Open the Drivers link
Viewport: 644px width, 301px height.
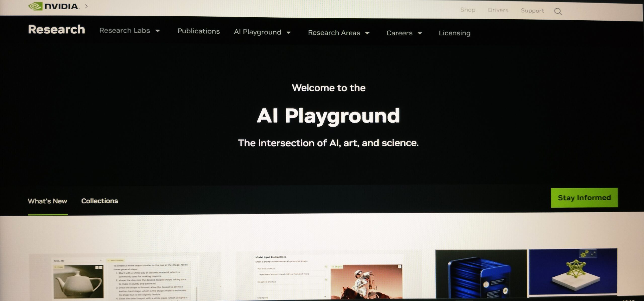[x=498, y=10]
